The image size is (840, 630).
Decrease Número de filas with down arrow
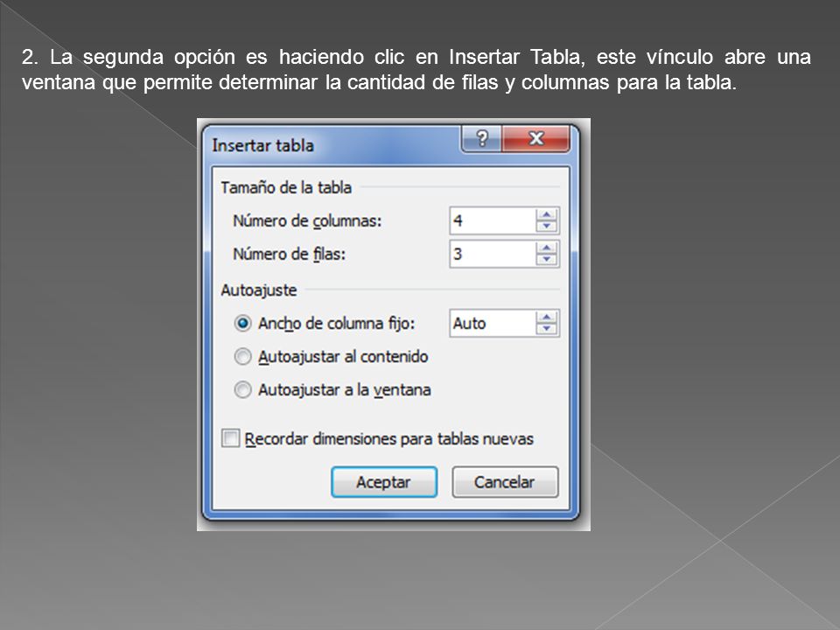click(546, 260)
